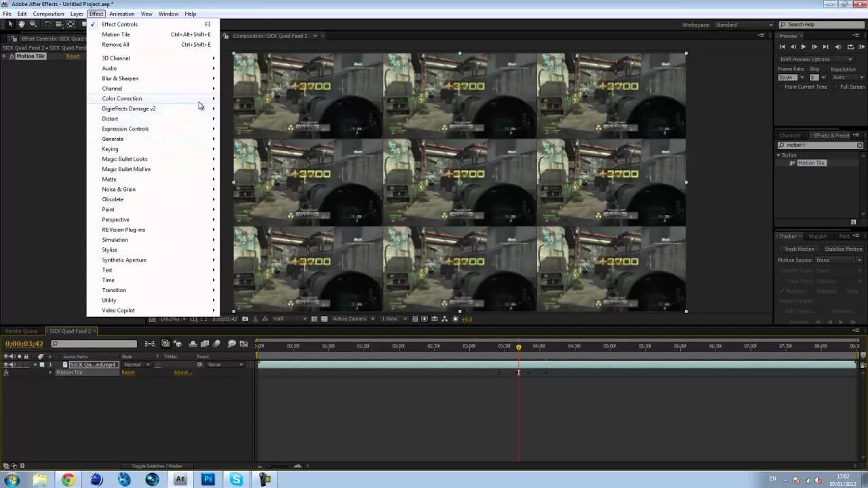The image size is (868, 488).
Task: Step back one frame in Preview panel
Action: pyautogui.click(x=793, y=47)
